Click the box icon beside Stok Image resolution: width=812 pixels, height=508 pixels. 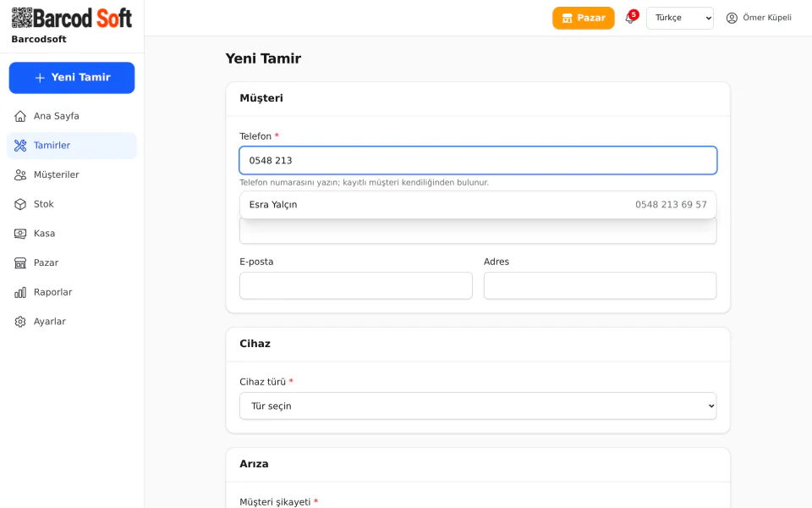pos(20,204)
